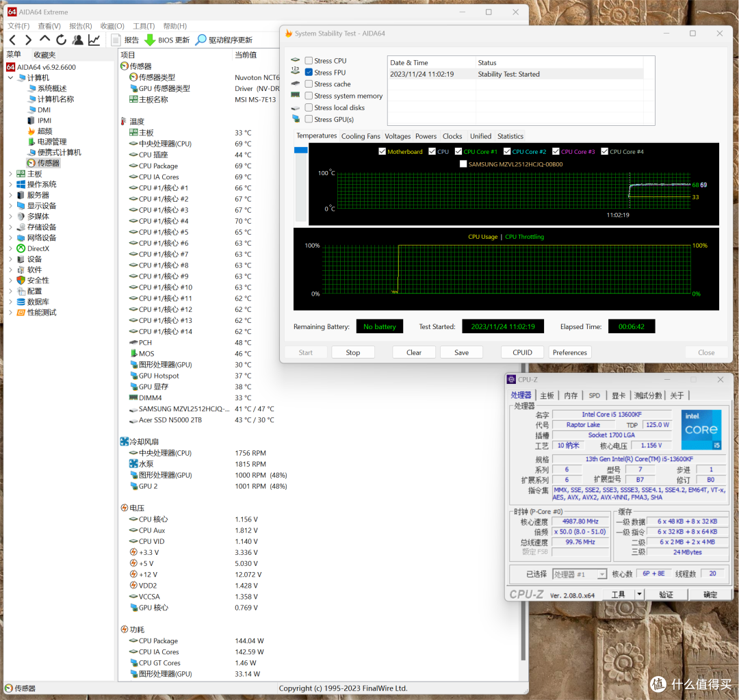Collapse the 计算机 tree node
The width and height of the screenshot is (739, 700).
[x=10, y=78]
